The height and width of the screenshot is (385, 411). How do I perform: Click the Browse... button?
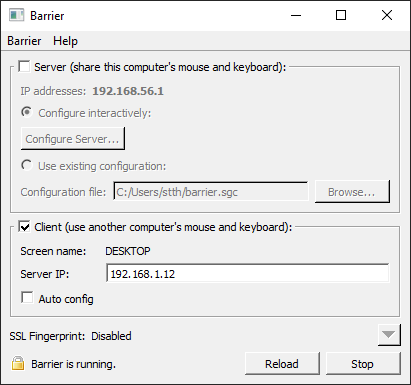352,192
